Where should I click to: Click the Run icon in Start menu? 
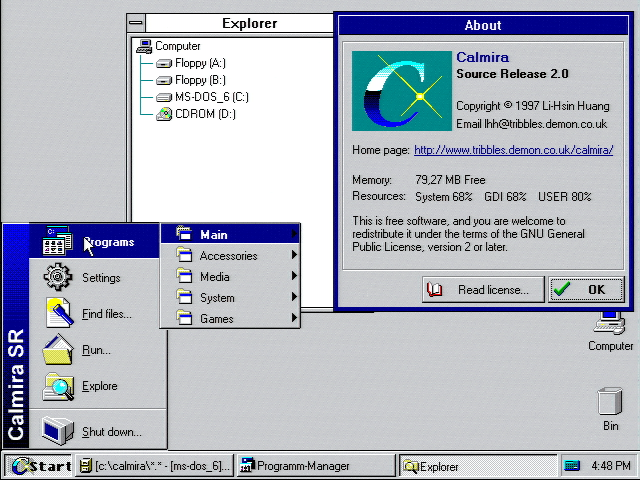(58, 350)
